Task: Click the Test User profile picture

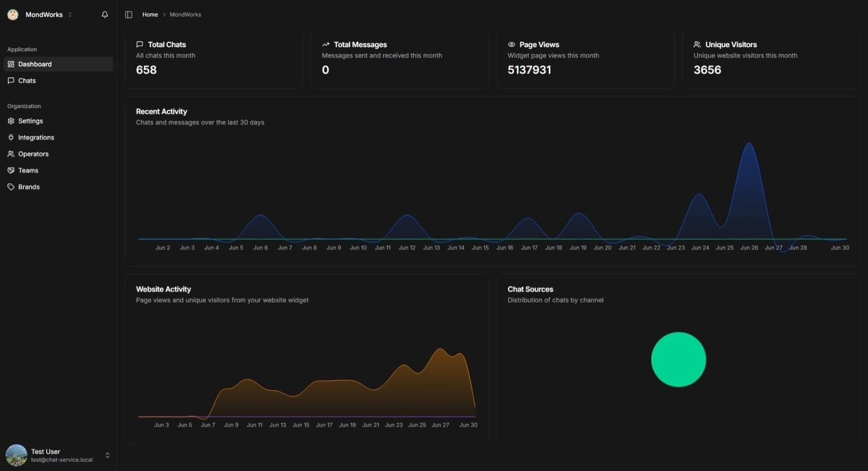Action: click(x=17, y=455)
